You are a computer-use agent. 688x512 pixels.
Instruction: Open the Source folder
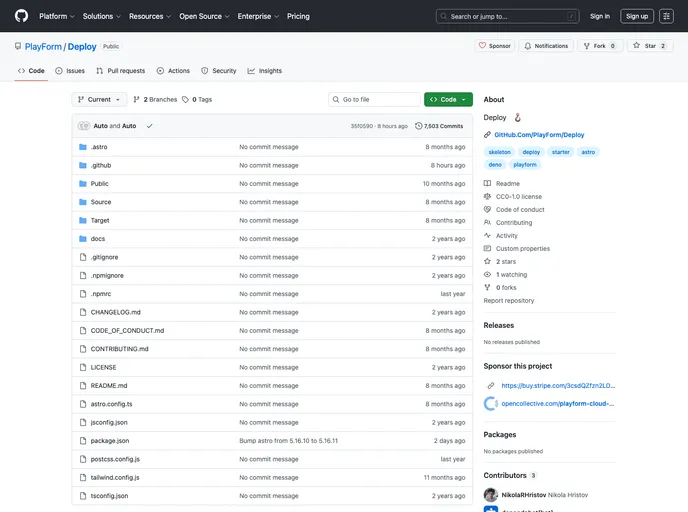(x=101, y=202)
